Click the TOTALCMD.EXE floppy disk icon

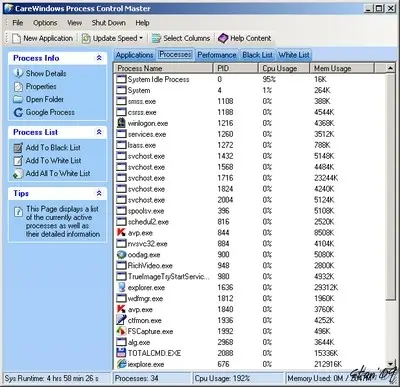pyautogui.click(x=121, y=353)
